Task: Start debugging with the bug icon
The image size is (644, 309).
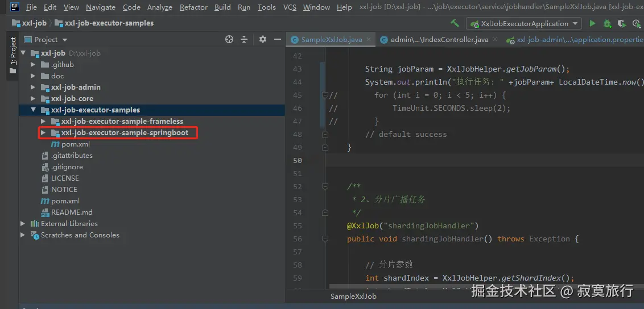Action: [x=607, y=23]
